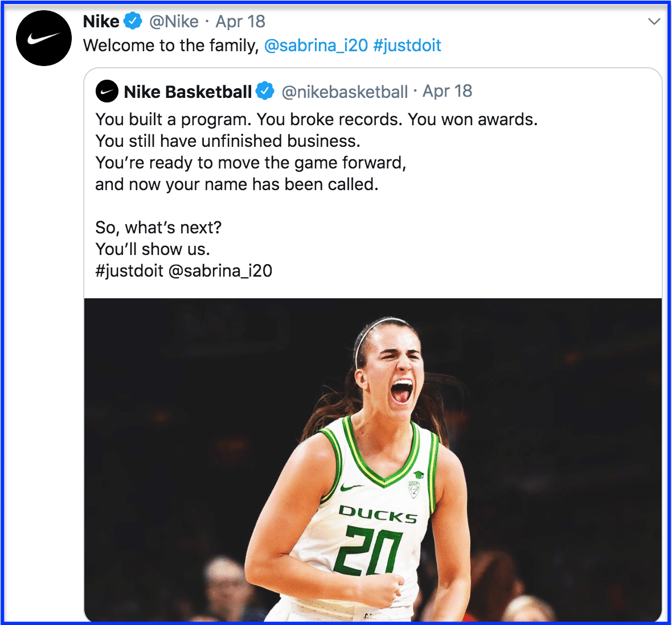Click the Nike Basketball small avatar icon
The image size is (672, 625).
[107, 91]
